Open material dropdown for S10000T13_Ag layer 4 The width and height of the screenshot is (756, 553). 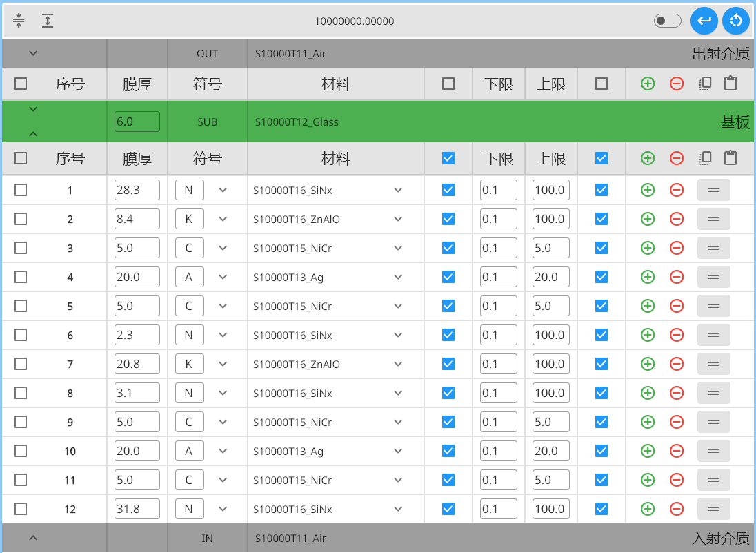tap(398, 277)
